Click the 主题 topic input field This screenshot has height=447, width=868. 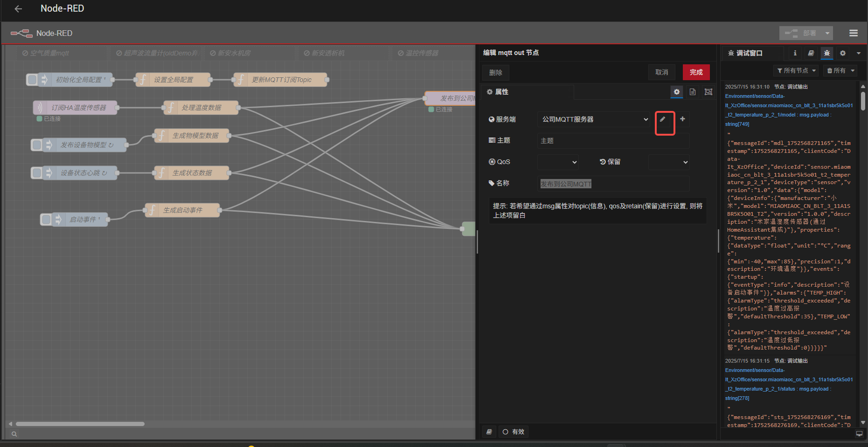pyautogui.click(x=613, y=141)
